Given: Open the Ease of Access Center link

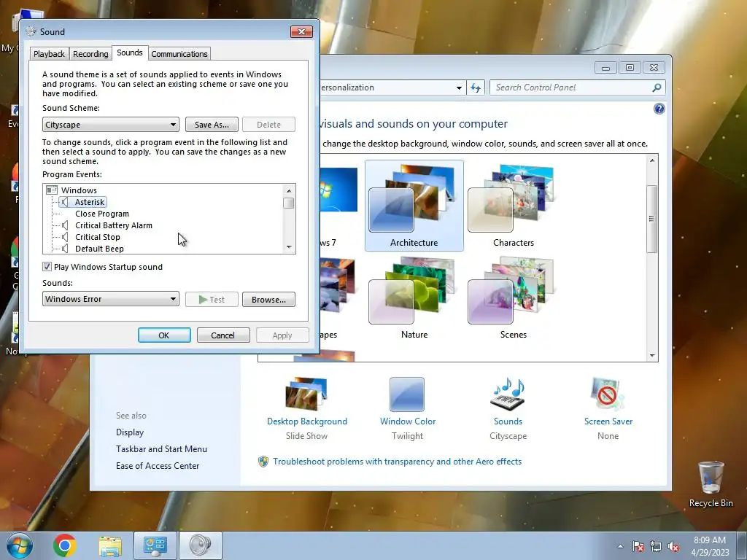Looking at the screenshot, I should coord(158,466).
